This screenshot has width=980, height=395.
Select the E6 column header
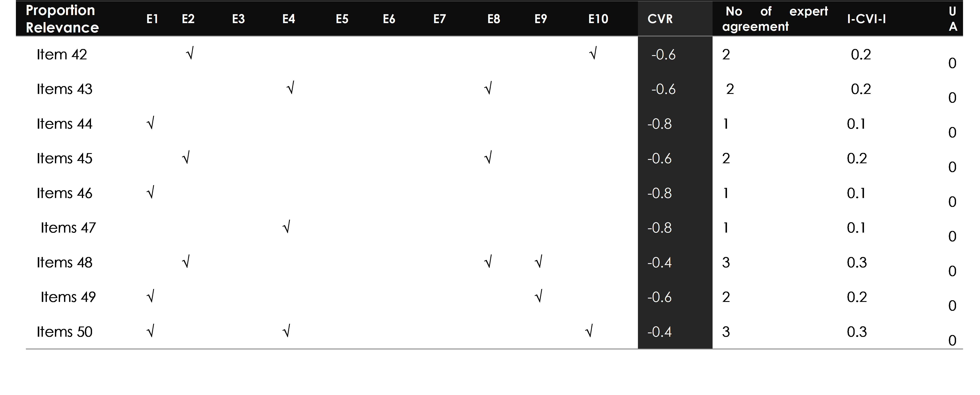pos(389,19)
